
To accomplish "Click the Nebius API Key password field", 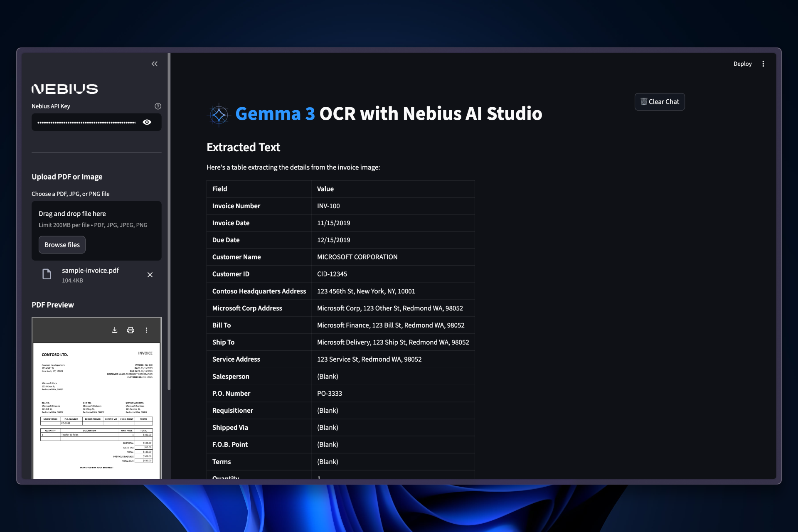I will pos(87,122).
